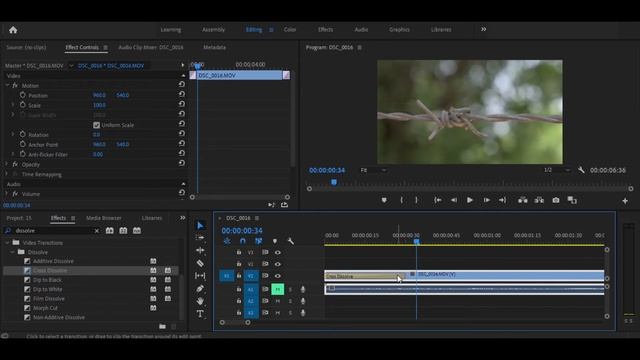This screenshot has height=360, width=640.
Task: Select the Pen tool
Action: [x=200, y=289]
